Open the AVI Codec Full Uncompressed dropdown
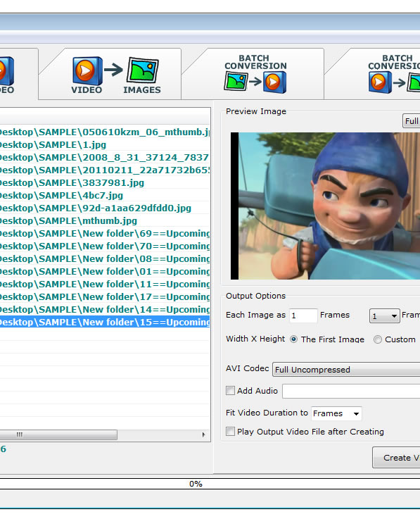This screenshot has height=519, width=420. [346, 370]
